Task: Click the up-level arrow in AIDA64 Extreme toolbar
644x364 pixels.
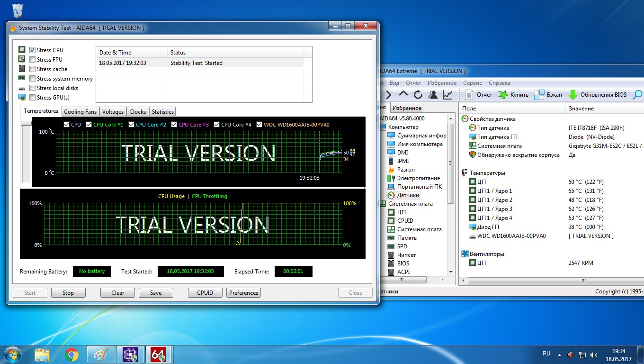Action: 403,95
